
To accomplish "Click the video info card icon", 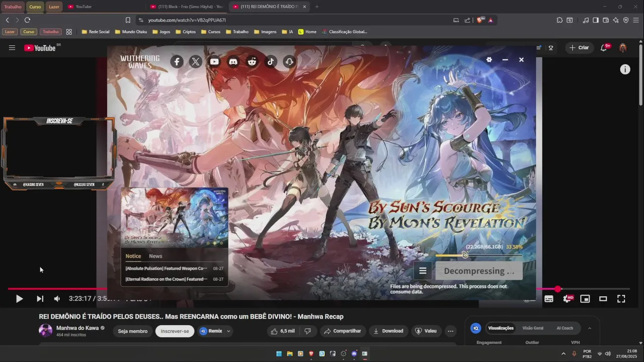I will pos(625,69).
